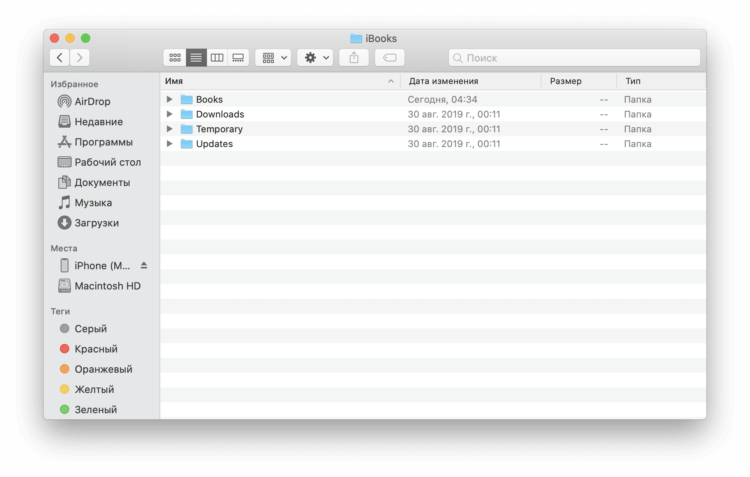
Task: Select the Books folder row
Action: (433, 99)
